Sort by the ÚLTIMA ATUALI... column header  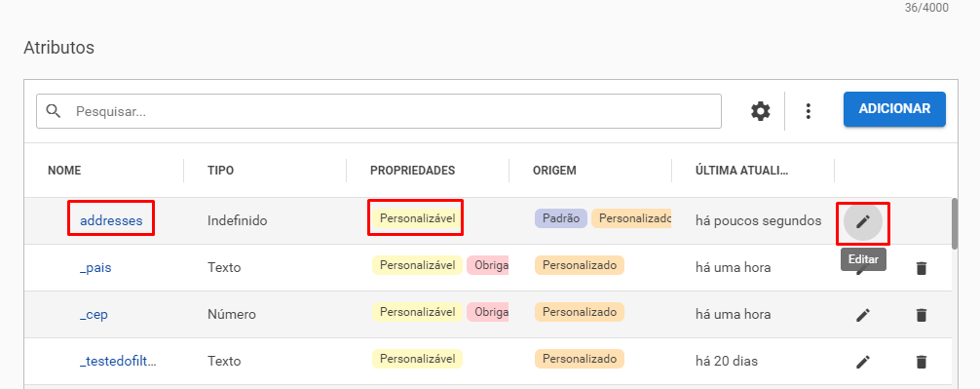[742, 171]
